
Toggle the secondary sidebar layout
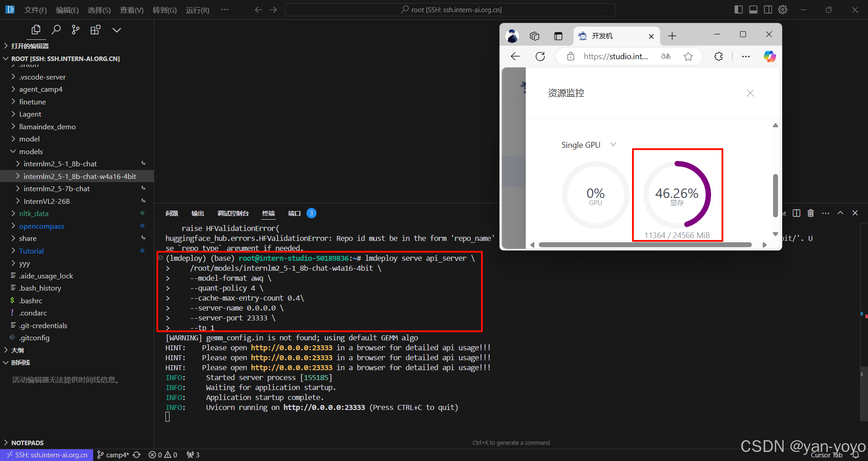pos(768,9)
